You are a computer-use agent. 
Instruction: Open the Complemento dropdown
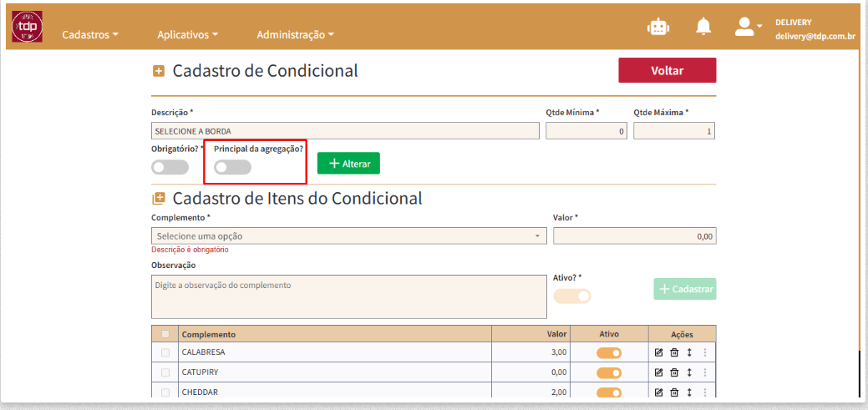point(348,236)
